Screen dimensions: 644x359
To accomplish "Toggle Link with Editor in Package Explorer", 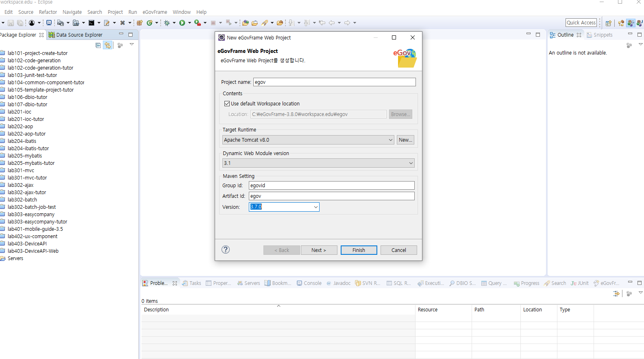I will [107, 45].
